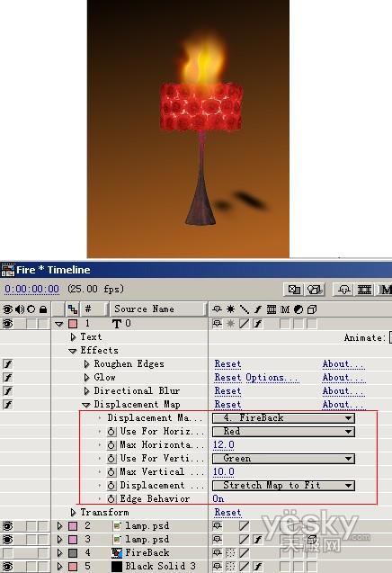This screenshot has height=573, width=392.
Task: Hide the Black Solid 3 layer
Action: (8, 567)
